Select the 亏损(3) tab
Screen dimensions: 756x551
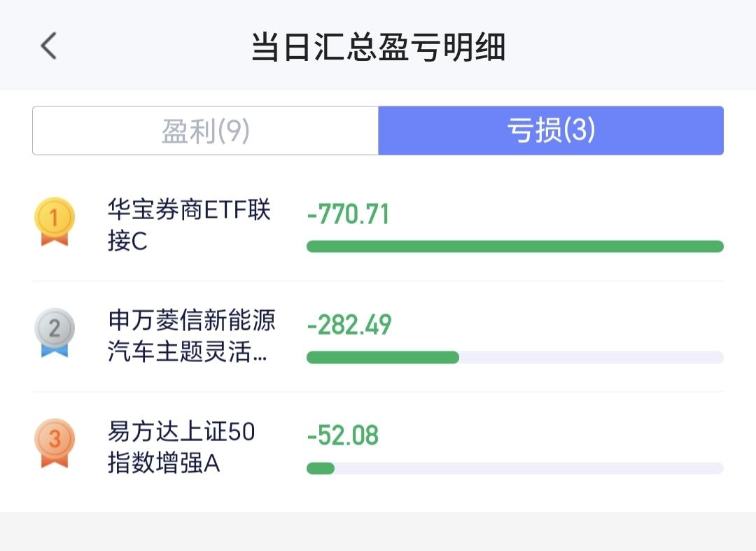tap(551, 131)
